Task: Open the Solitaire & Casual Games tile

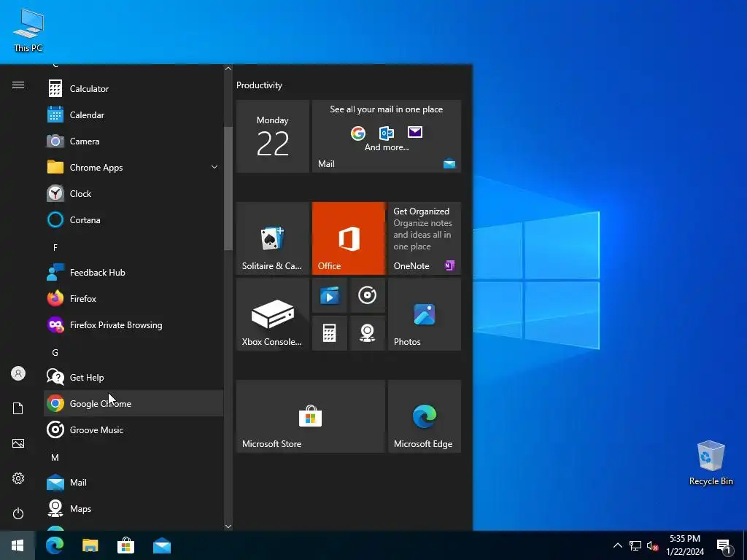Action: (x=273, y=238)
